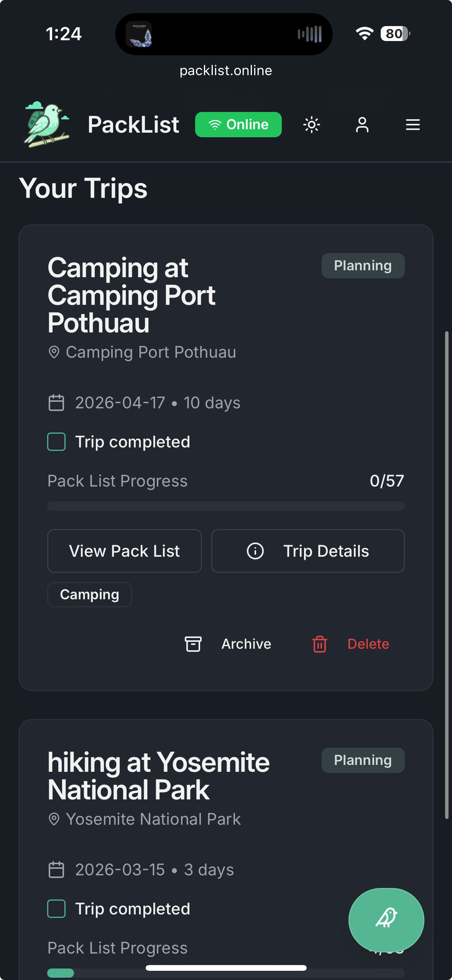Viewport: 452px width, 980px height.
Task: Toggle the Online status badge
Action: pos(238,124)
